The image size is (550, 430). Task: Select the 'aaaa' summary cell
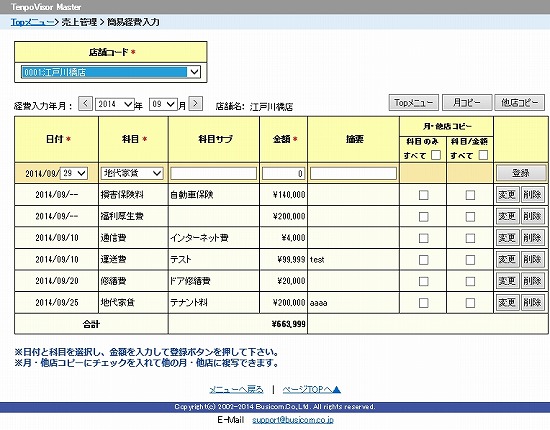pyautogui.click(x=353, y=302)
